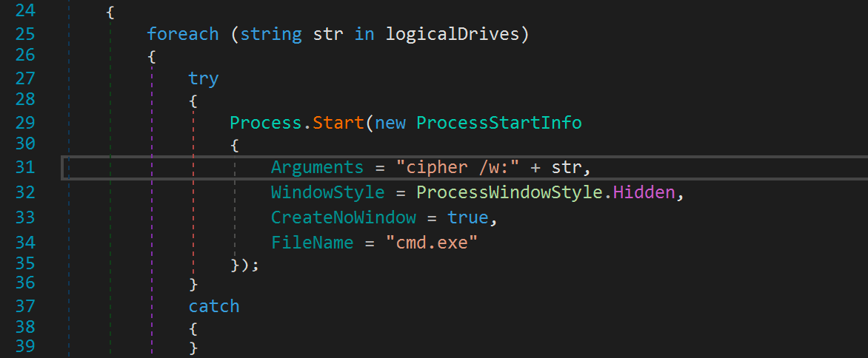This screenshot has height=358, width=868.
Task: Click the true keyword on line 33
Action: [x=467, y=217]
